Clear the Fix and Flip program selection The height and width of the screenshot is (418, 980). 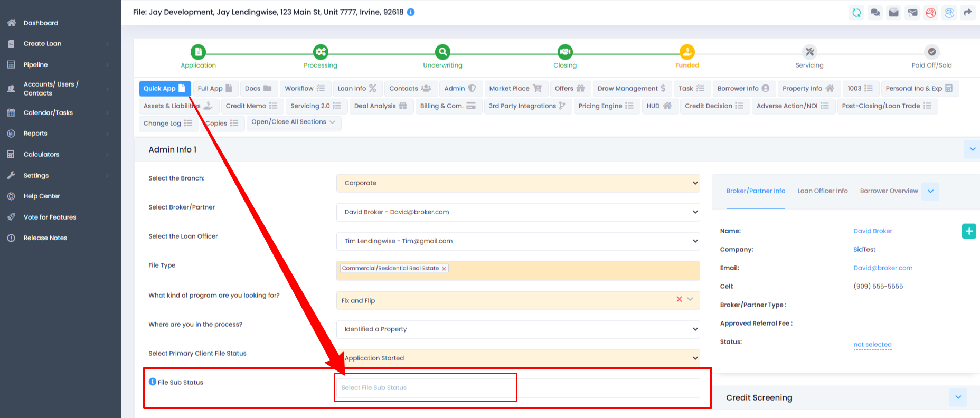click(x=679, y=299)
